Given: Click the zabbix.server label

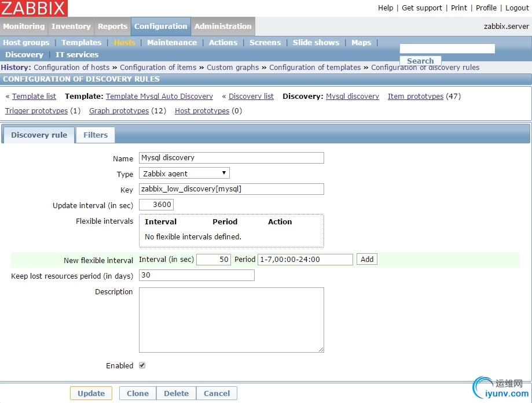Looking at the screenshot, I should [x=506, y=26].
